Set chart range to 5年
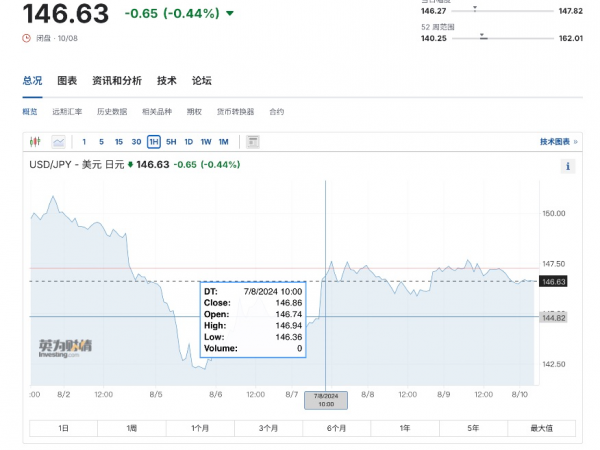Image resolution: width=600 pixels, height=450 pixels. (x=473, y=428)
